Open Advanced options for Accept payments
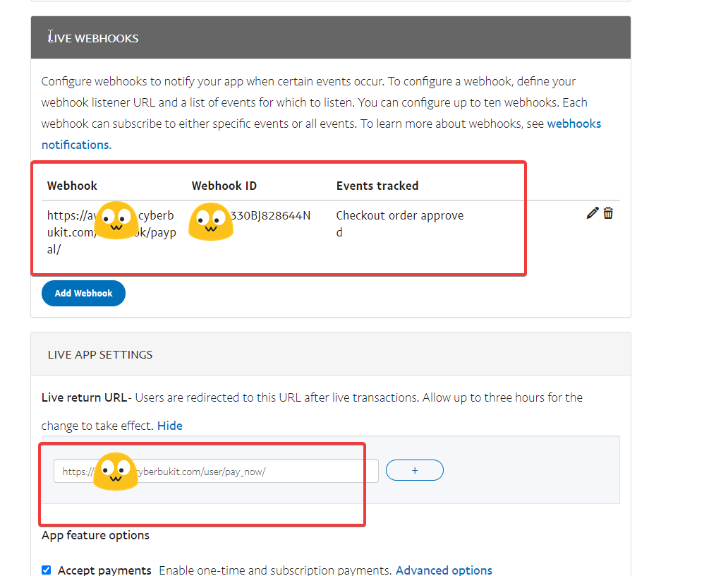 (x=444, y=570)
